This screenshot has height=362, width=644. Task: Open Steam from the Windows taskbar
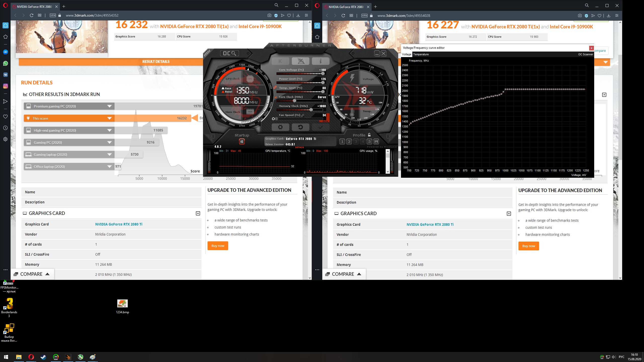pos(43,357)
